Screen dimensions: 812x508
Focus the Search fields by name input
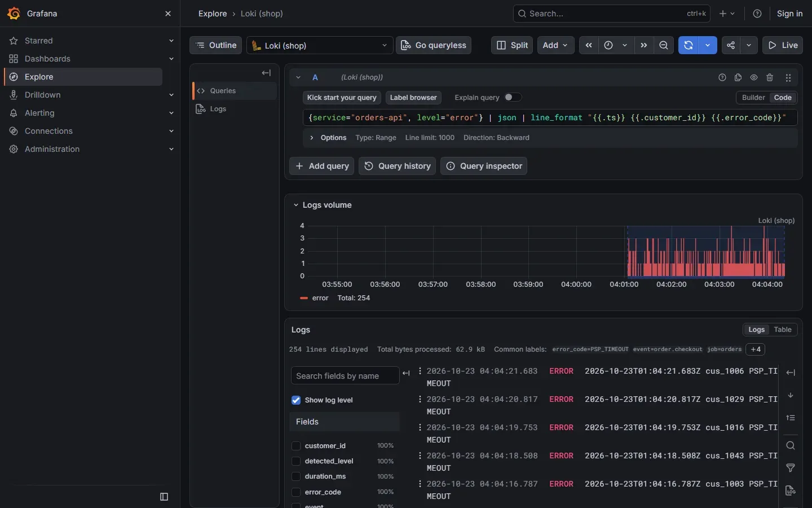coord(345,376)
